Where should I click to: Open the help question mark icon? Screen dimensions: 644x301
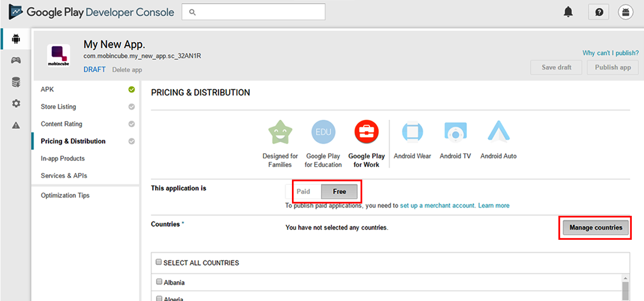[x=599, y=12]
